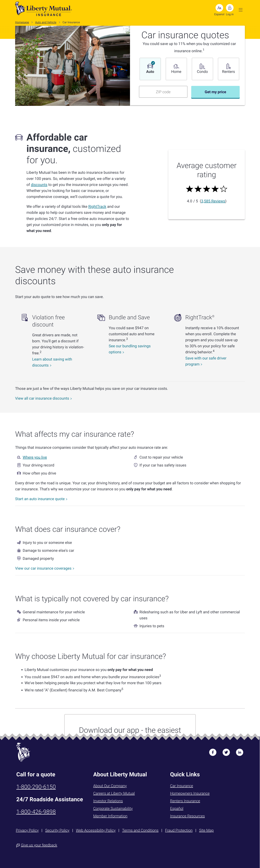Image resolution: width=260 pixels, height=868 pixels.
Task: Go to Homepage in the breadcrumb
Action: coord(22,22)
